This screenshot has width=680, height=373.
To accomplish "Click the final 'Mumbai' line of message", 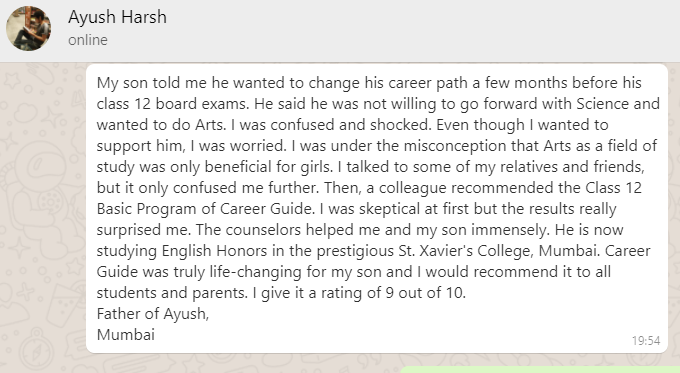I will click(x=126, y=335).
